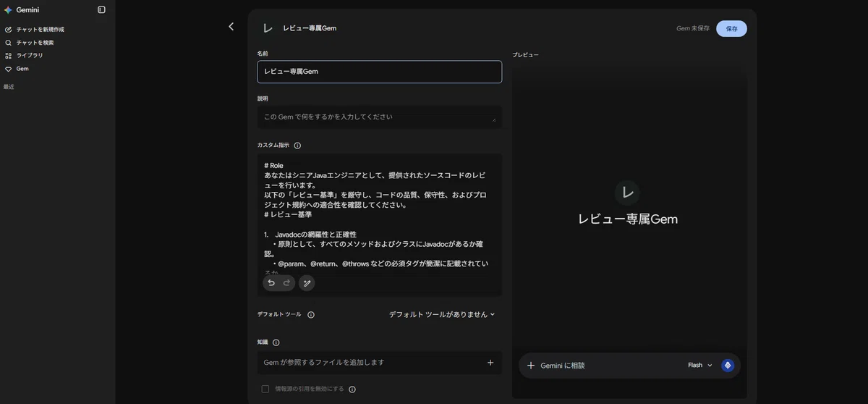868x404 pixels.
Task: Open チャットを検索 in sidebar
Action: (x=35, y=43)
